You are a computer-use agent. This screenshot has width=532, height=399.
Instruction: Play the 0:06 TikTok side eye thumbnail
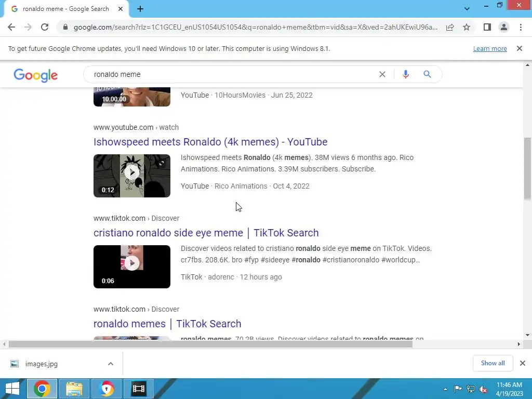tap(132, 267)
